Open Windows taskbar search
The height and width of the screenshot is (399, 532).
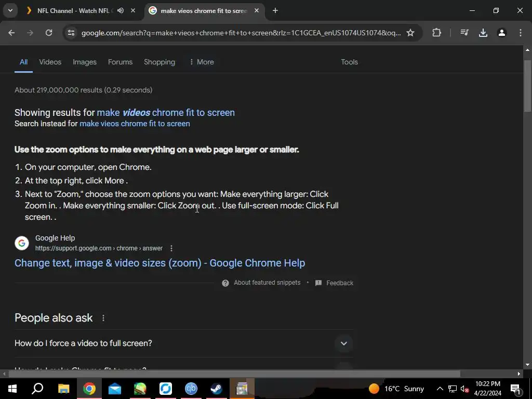point(37,389)
